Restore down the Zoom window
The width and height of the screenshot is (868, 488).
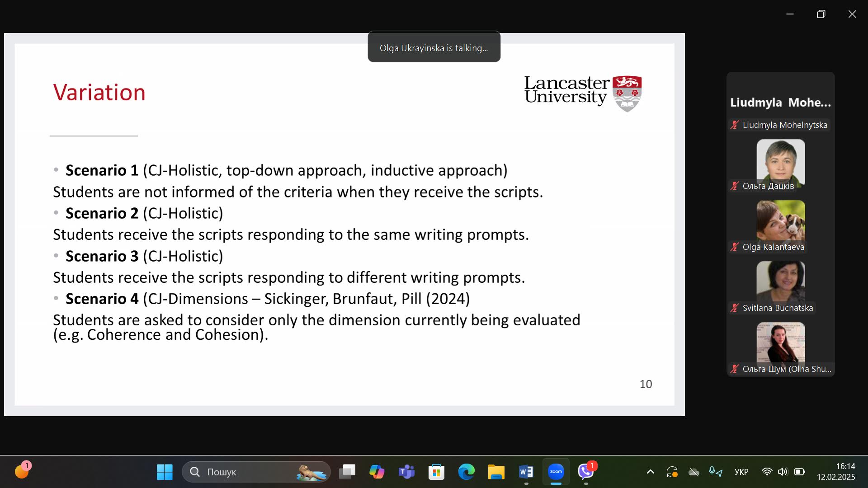coord(821,14)
